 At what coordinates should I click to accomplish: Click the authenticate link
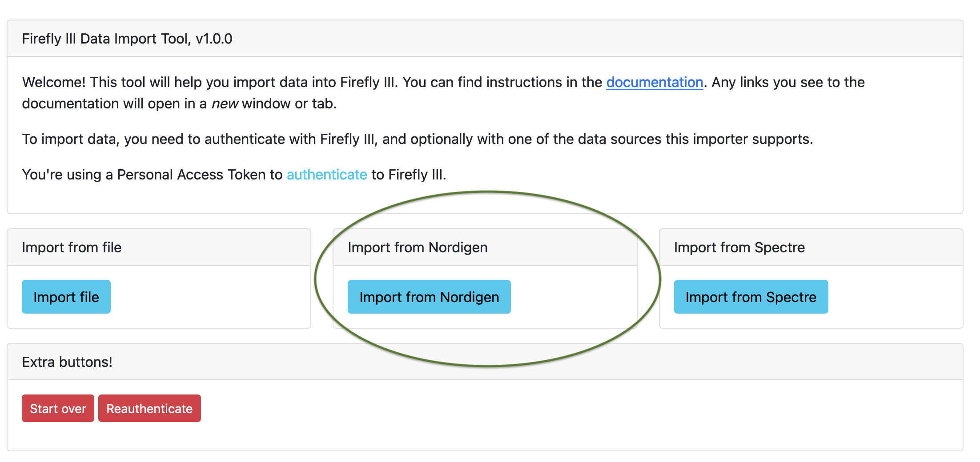tap(326, 175)
